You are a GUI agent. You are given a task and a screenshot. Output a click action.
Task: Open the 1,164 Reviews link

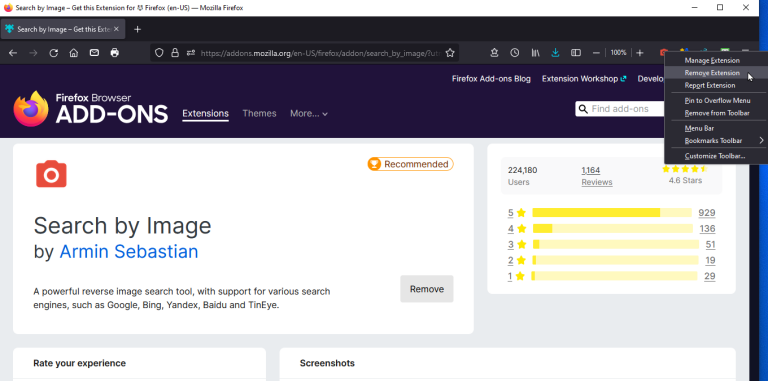pos(597,176)
